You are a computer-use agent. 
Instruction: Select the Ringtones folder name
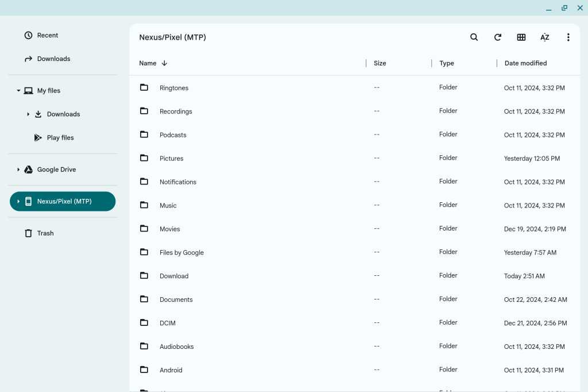(x=174, y=88)
